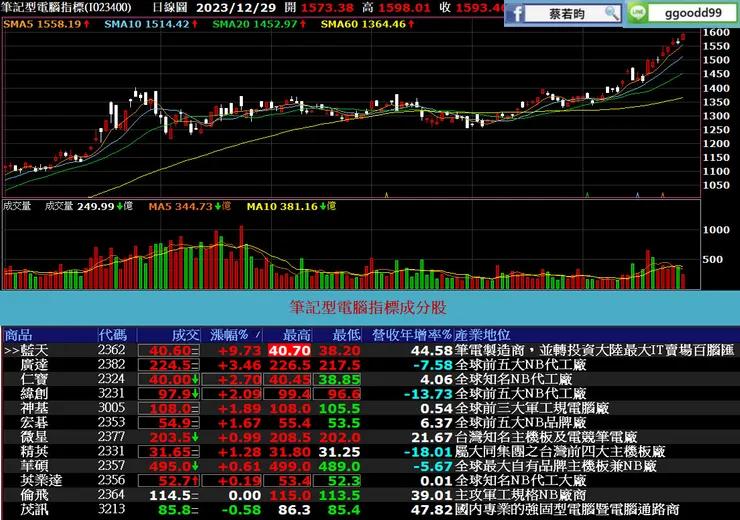Select the 仁寶 stock row name
This screenshot has height=520, width=740.
coord(34,379)
